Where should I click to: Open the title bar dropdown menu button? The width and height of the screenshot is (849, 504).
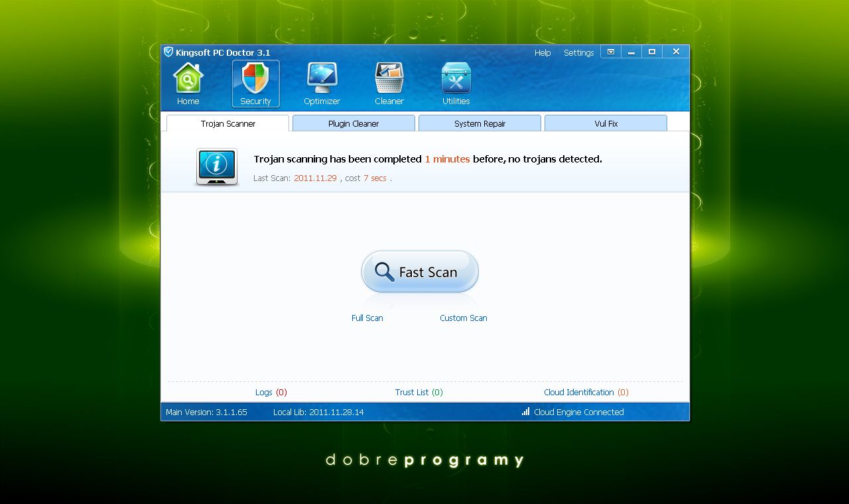point(611,52)
